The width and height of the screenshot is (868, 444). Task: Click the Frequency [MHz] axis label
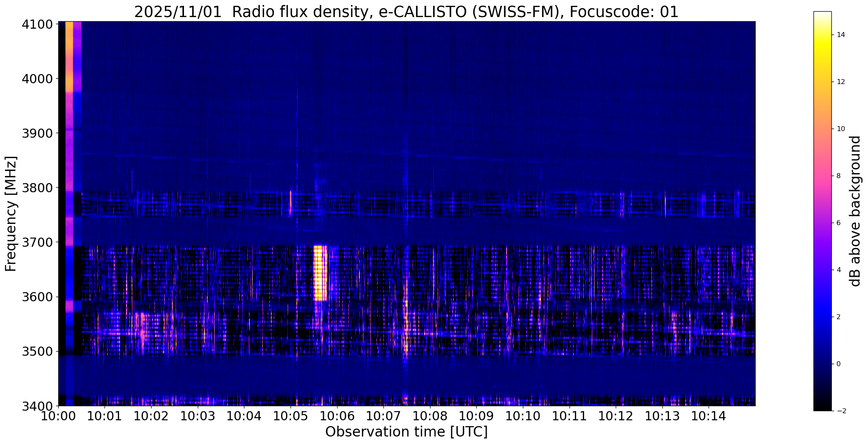(11, 214)
